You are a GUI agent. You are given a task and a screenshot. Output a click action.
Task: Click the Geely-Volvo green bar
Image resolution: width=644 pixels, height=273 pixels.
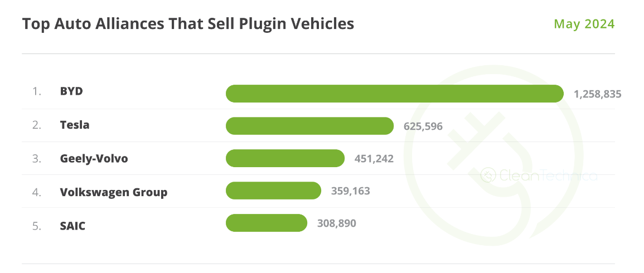point(285,158)
